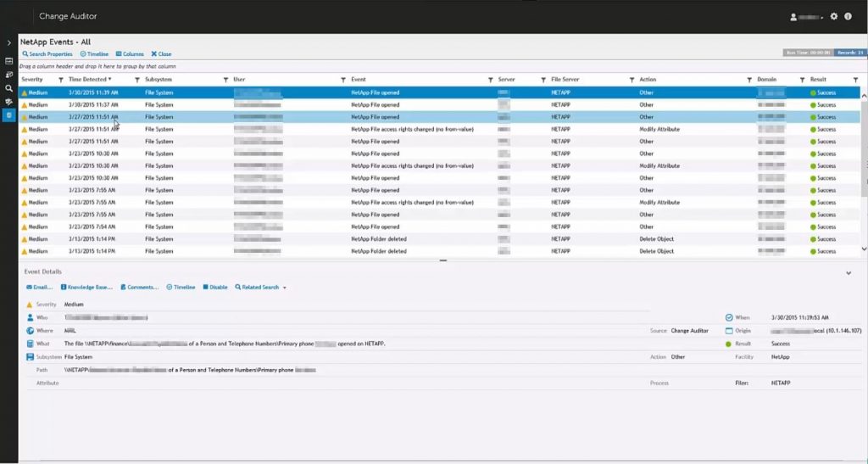The height and width of the screenshot is (464, 868).
Task: Expand the Related Search dropdown
Action: click(261, 288)
